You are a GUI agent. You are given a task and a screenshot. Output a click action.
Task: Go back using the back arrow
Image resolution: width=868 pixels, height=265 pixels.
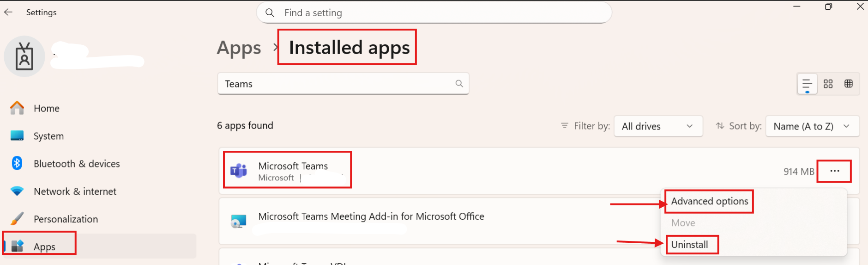pos(8,12)
